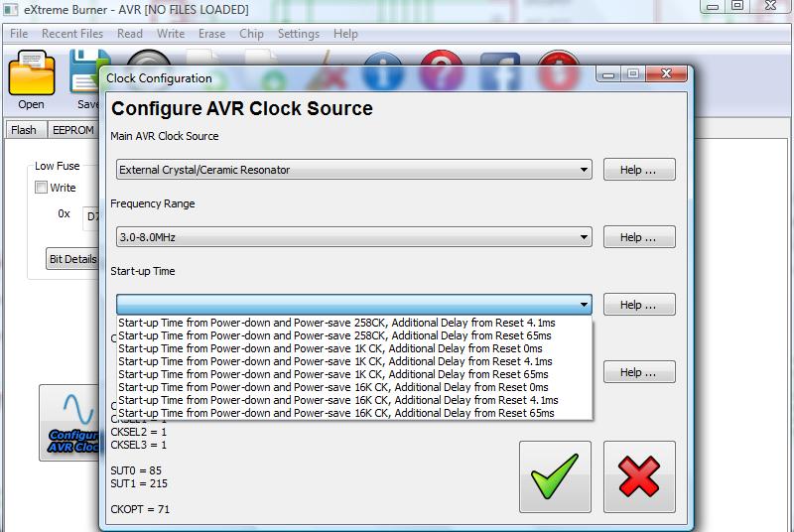Select 1K CK with 65ms reset delay option
The image size is (794, 532).
(354, 374)
